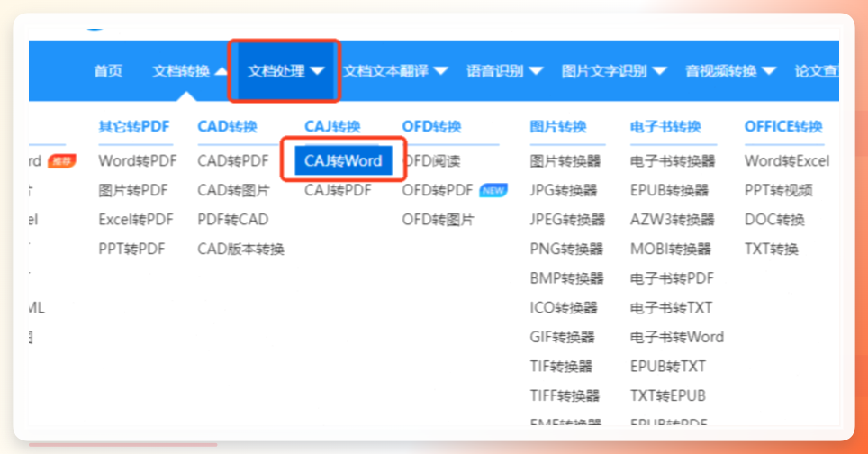
Task: Open 电子书转换器
Action: [673, 160]
